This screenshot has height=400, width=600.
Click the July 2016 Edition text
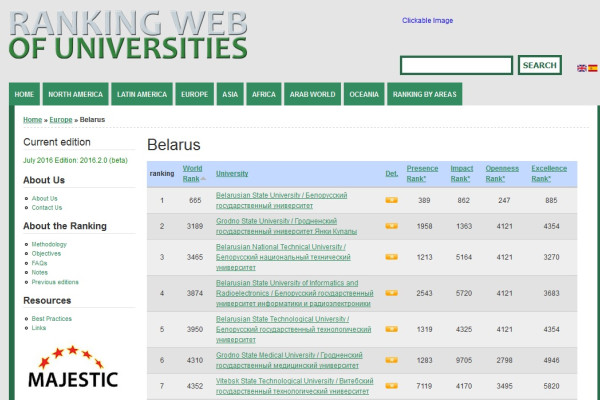click(75, 160)
